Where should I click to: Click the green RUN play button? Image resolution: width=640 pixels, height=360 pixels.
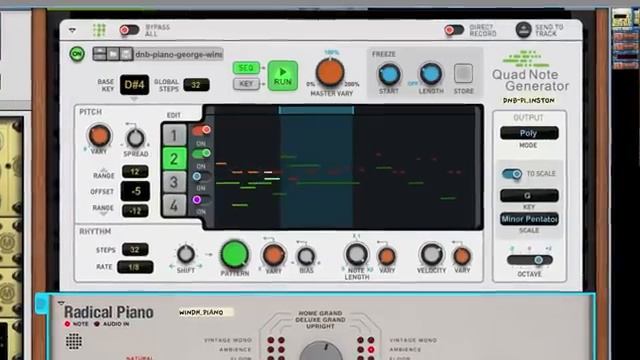pos(282,76)
